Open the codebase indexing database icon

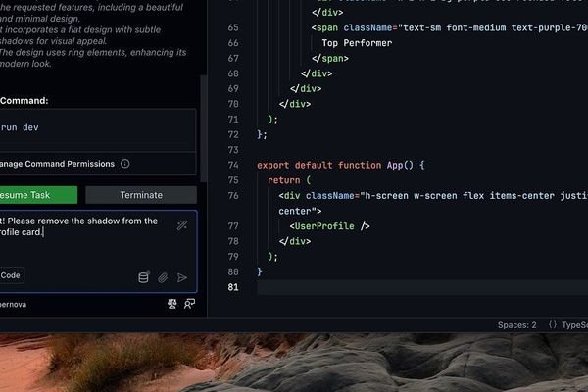144,277
